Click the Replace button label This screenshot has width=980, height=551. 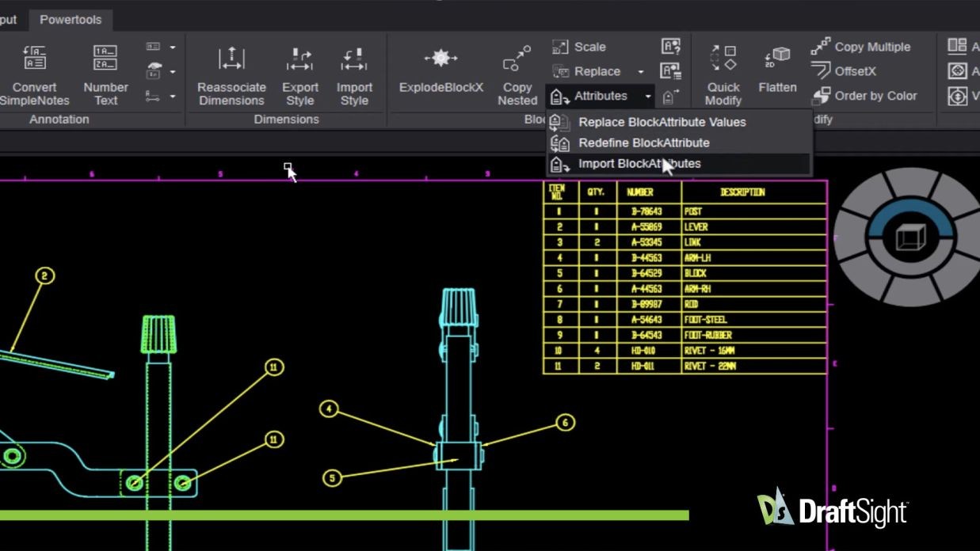597,71
